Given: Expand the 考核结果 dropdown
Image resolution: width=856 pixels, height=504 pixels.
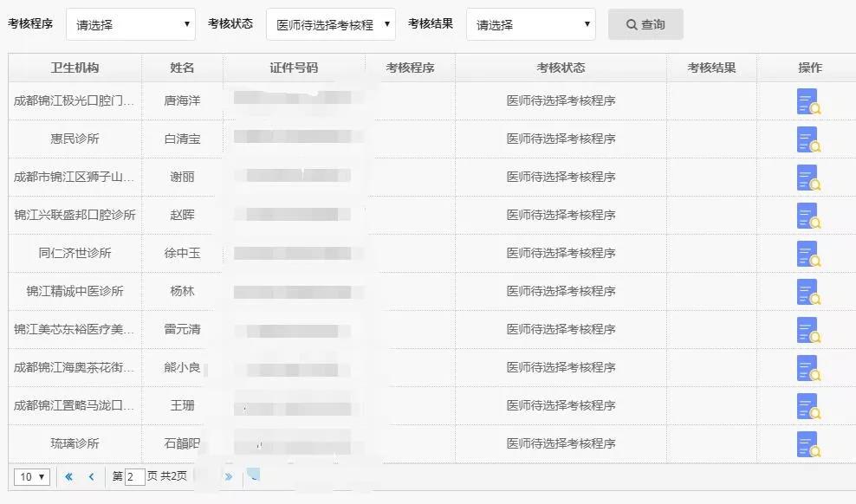Looking at the screenshot, I should coord(529,24).
